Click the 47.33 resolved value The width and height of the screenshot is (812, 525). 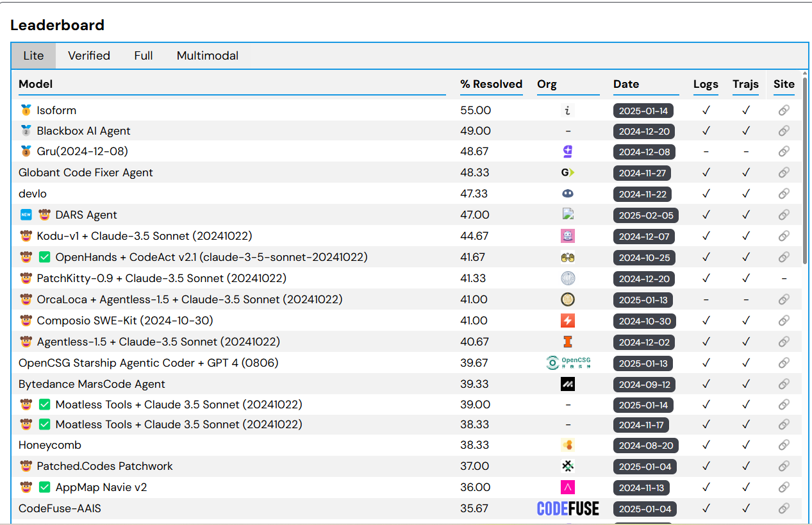pos(474,194)
